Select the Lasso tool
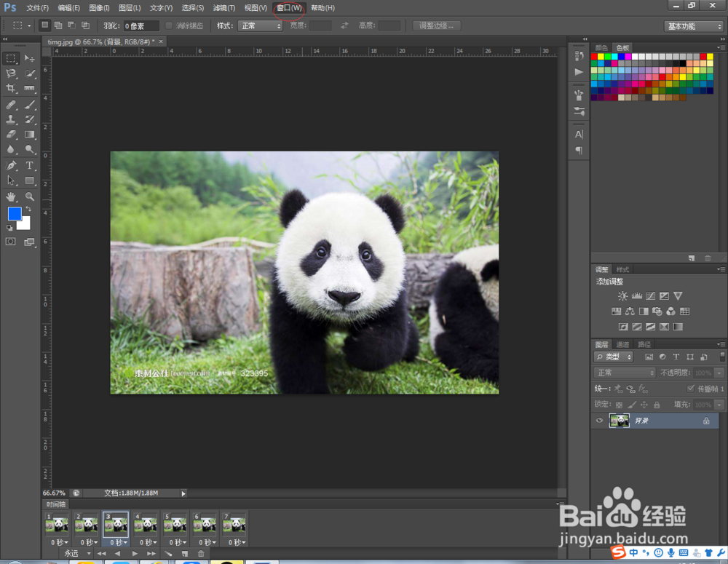Viewport: 728px width, 564px height. [x=11, y=74]
